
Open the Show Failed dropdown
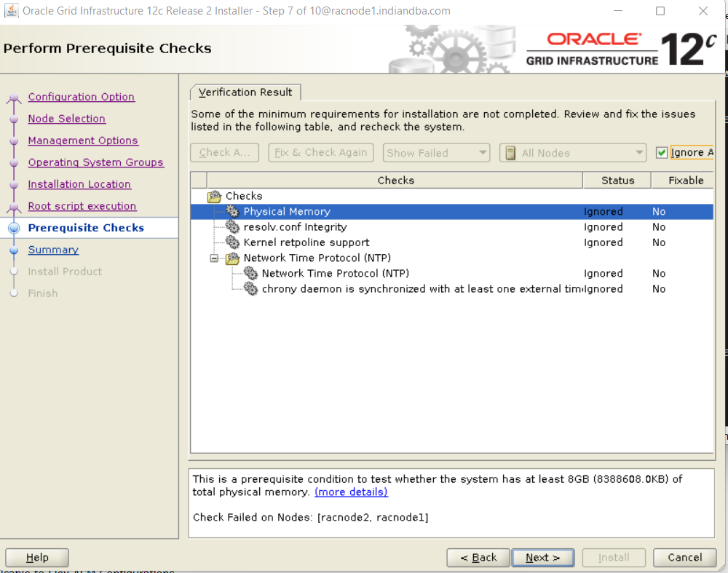click(436, 153)
